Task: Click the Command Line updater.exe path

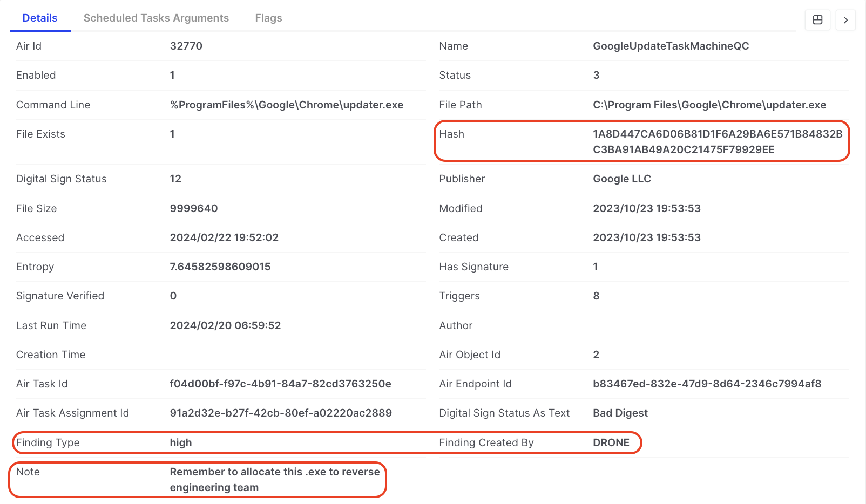Action: (x=286, y=105)
